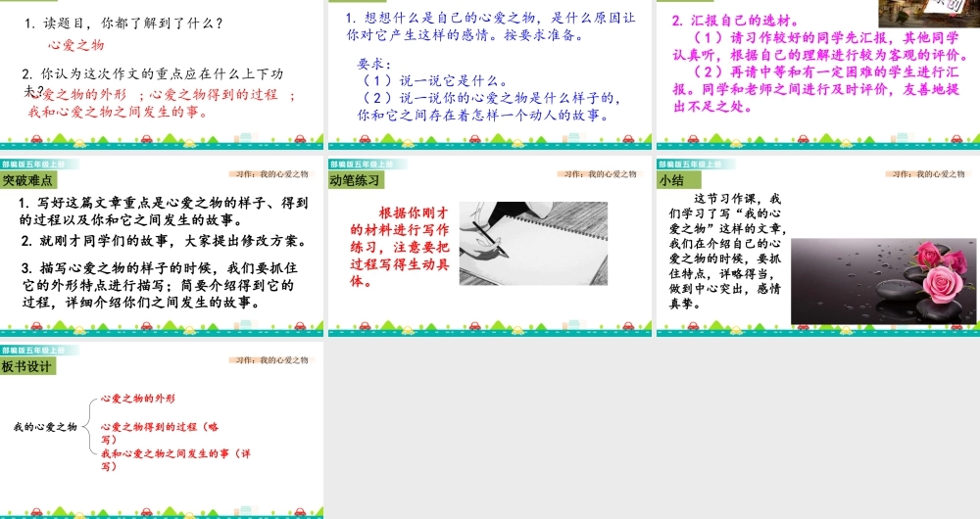980x519 pixels.
Task: Select the slide thumbnail titled 突破难点
Action: pos(162,248)
